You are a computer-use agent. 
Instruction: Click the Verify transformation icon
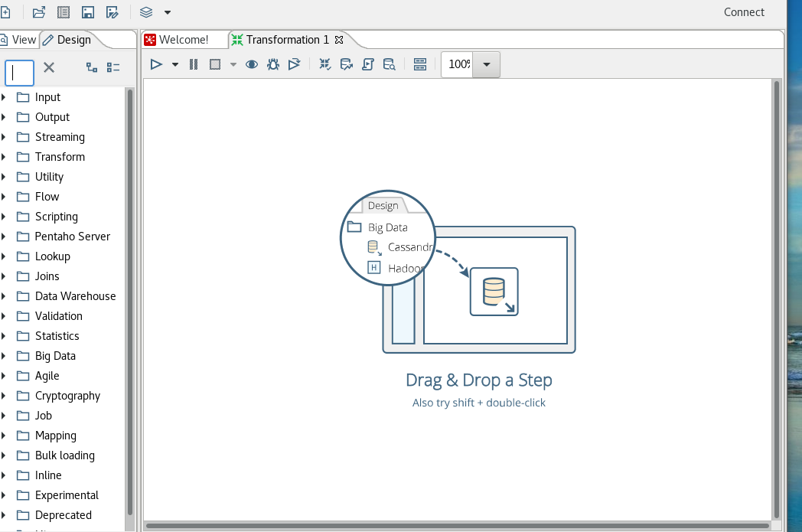324,64
